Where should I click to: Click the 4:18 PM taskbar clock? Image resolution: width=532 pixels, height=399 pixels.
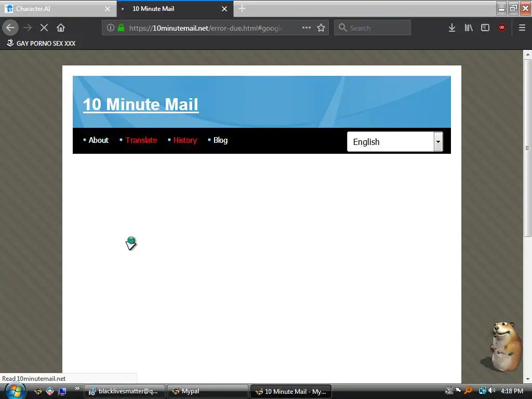coord(512,391)
